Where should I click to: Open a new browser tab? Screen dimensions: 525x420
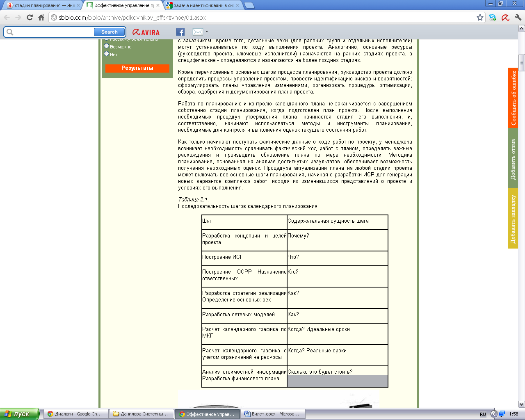pyautogui.click(x=249, y=5)
